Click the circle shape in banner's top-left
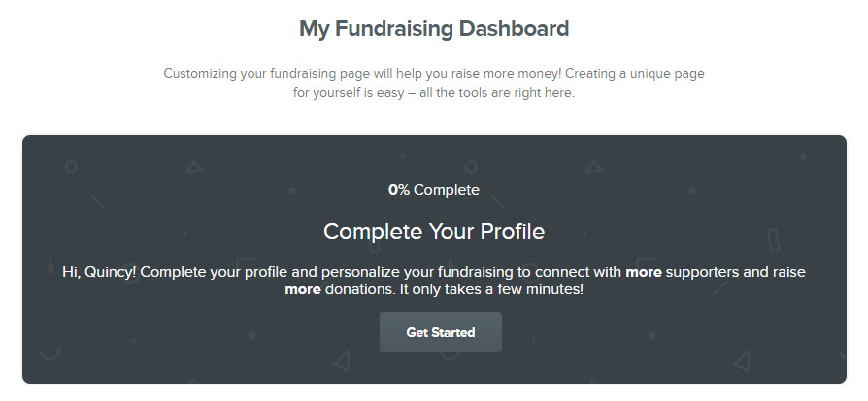Screen dimensions: 868x401 coord(71,167)
